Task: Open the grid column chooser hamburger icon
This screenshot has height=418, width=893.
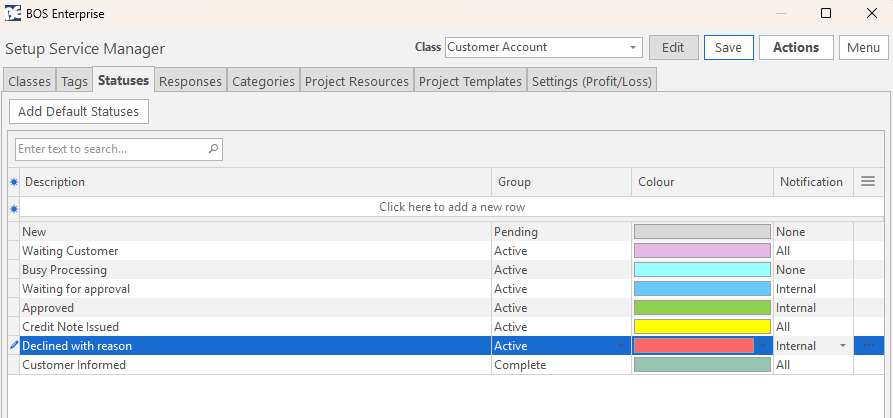Action: tap(868, 182)
